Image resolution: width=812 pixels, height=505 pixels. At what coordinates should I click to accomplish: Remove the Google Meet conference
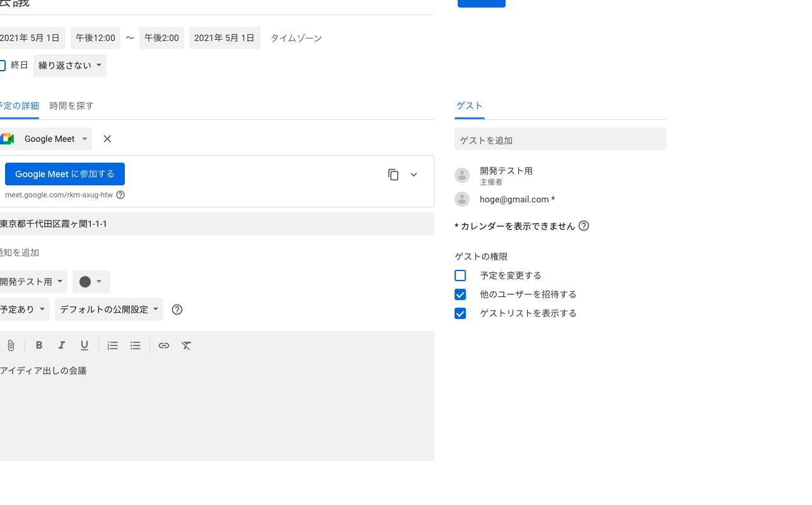coord(107,139)
